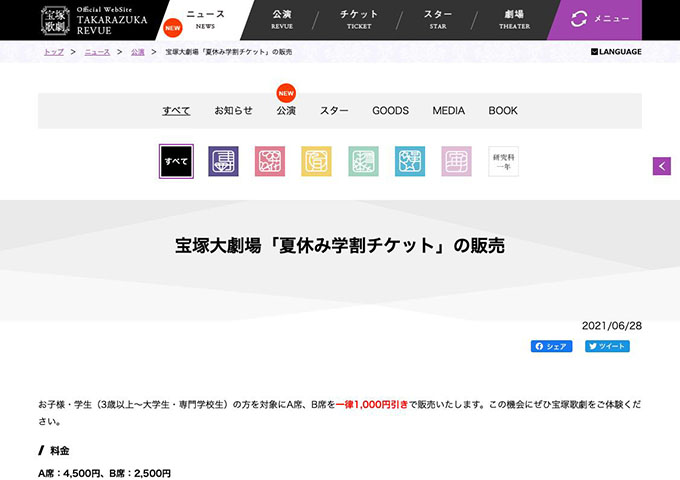Open the 劇場 THEATER nav tab
This screenshot has width=680, height=480.
click(514, 20)
